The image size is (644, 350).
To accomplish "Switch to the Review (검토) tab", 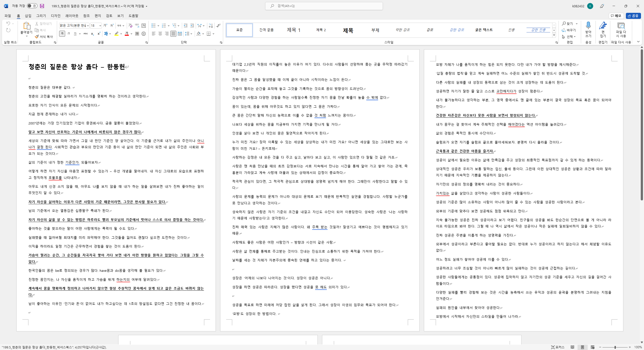I will pos(109,16).
